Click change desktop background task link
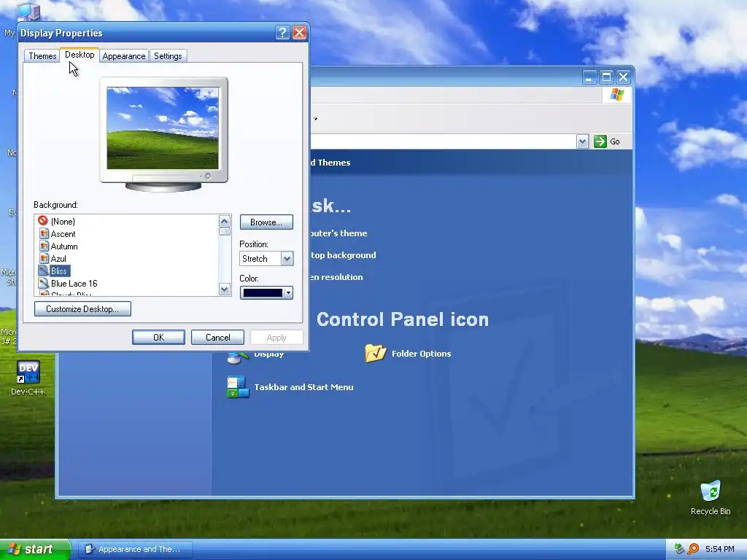 click(x=343, y=255)
